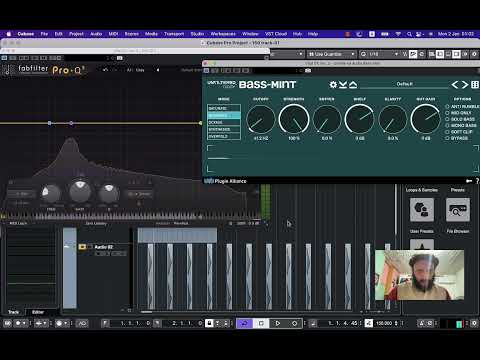
Task: Open transport bar setup gear at bottom right
Action: 474,323
